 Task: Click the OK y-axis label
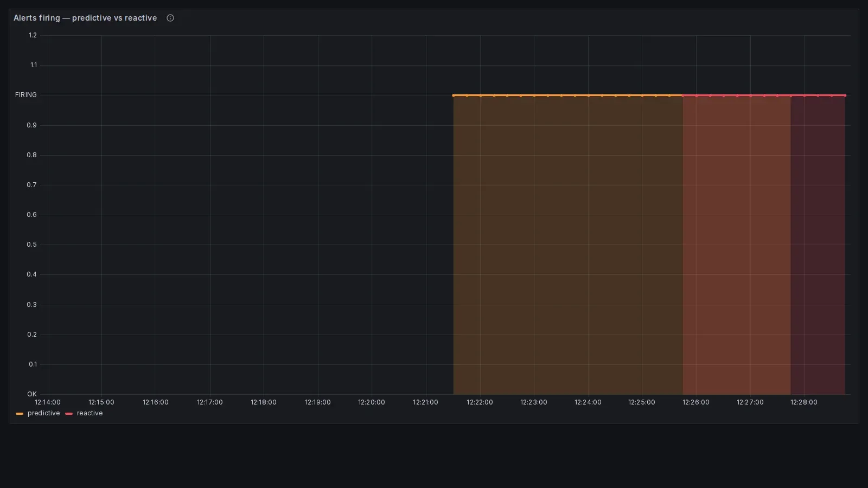click(32, 394)
